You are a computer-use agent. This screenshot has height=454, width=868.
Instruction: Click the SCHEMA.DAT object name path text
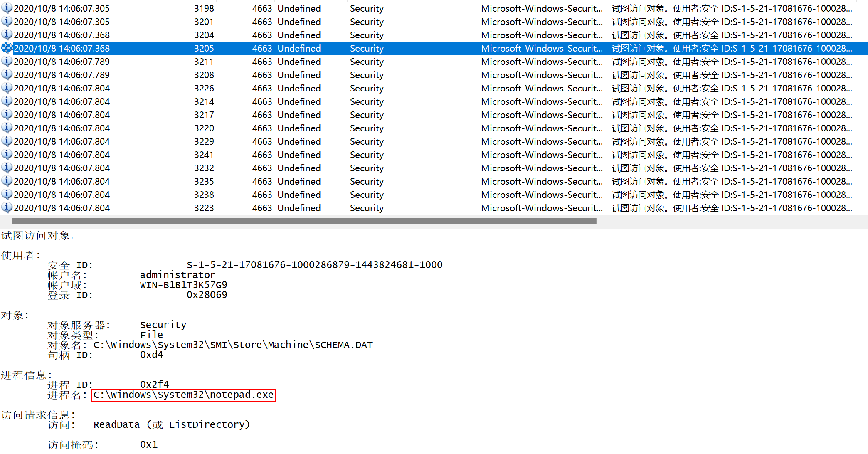pyautogui.click(x=233, y=345)
